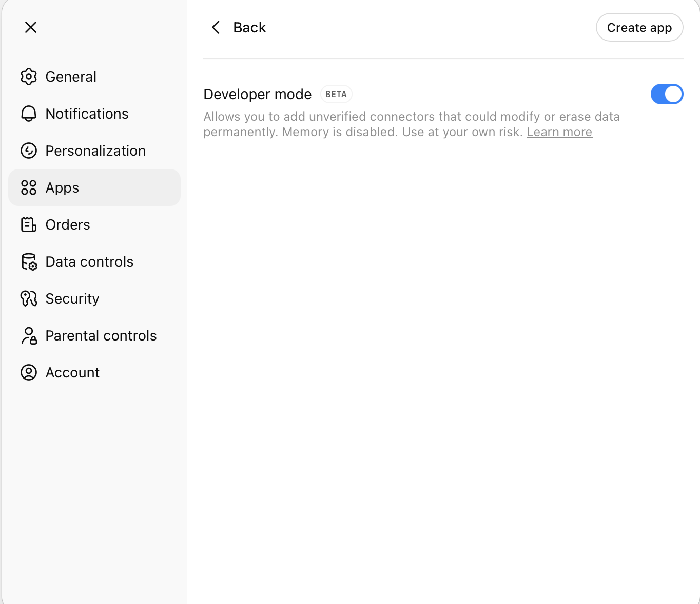Navigate to the Account section

[x=72, y=372]
